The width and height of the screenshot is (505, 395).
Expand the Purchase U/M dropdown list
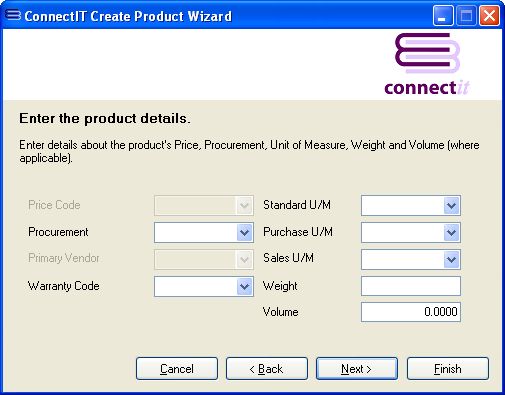(451, 232)
